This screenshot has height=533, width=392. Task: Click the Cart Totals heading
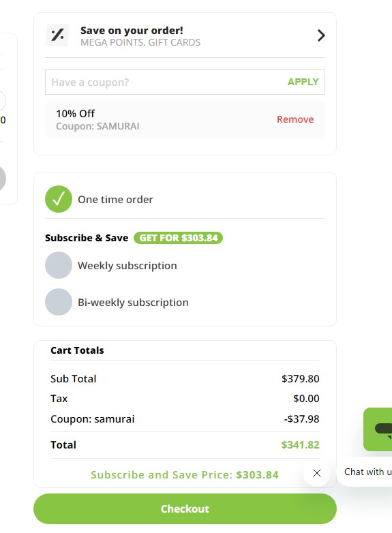[77, 350]
